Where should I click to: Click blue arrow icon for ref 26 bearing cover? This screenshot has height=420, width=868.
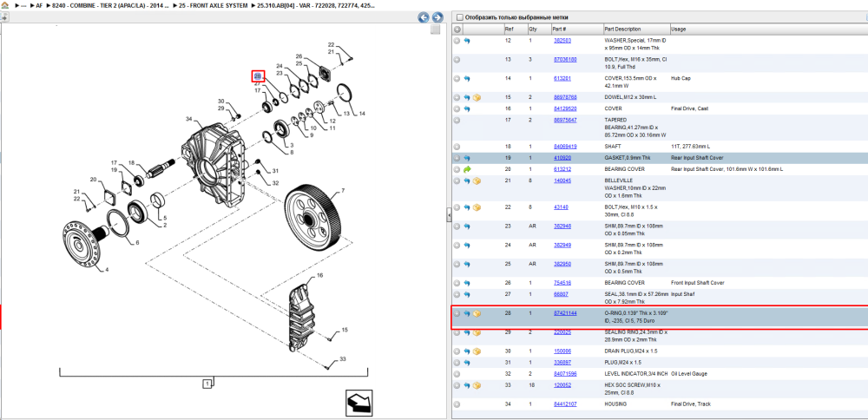(467, 283)
